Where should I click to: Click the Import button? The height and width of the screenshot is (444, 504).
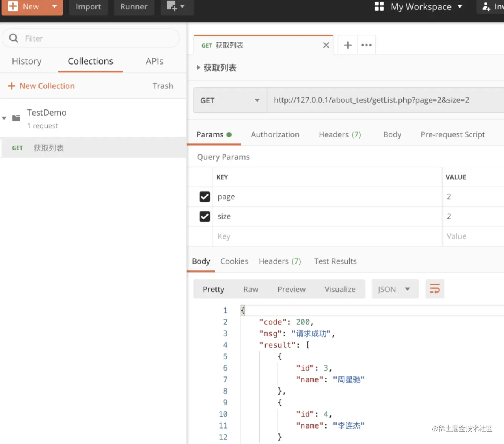88,6
